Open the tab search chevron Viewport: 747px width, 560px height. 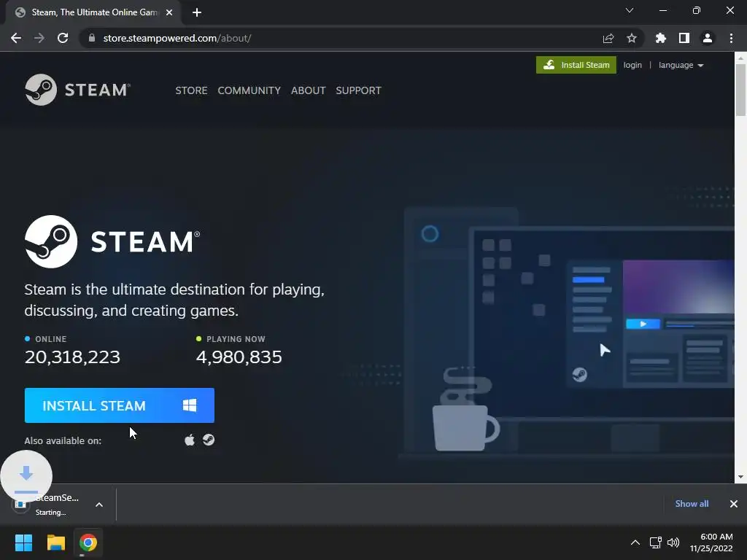point(630,10)
